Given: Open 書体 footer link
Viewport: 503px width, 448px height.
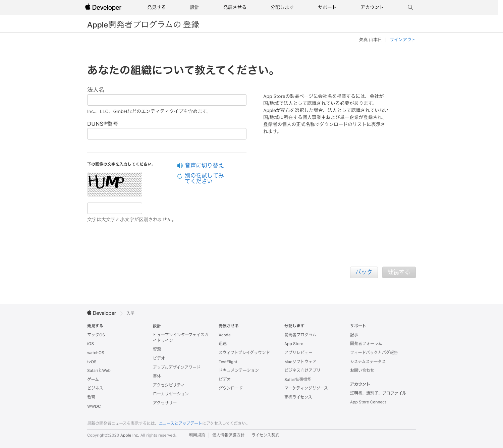Looking at the screenshot, I should (157, 376).
